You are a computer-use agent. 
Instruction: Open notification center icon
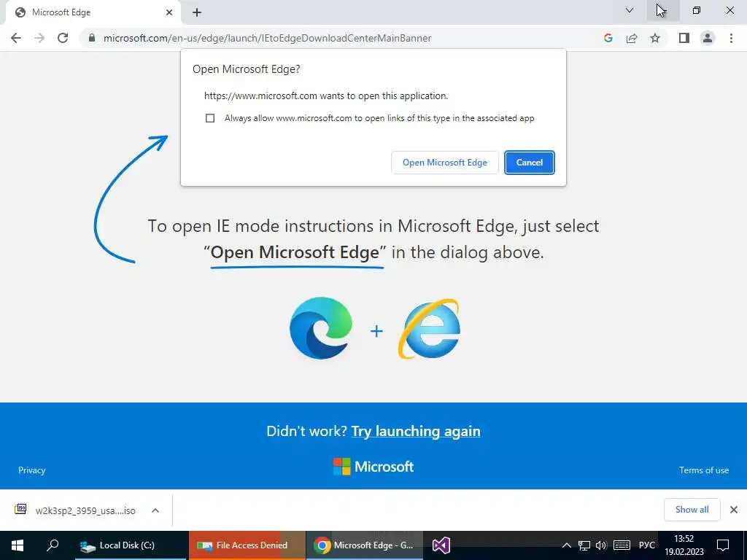click(x=723, y=545)
